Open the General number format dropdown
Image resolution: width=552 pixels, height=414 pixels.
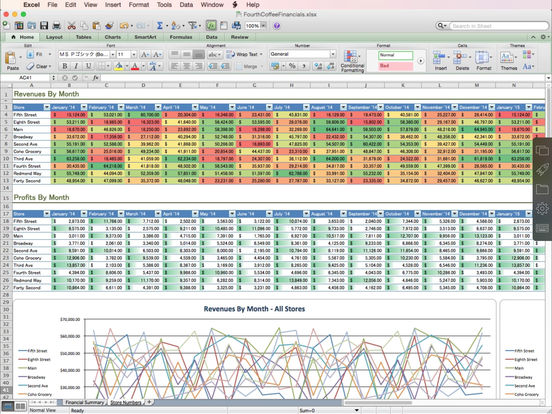pyautogui.click(x=333, y=54)
